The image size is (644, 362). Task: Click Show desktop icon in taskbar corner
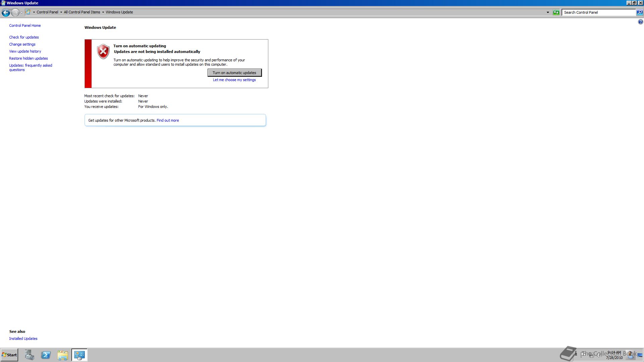(640, 355)
